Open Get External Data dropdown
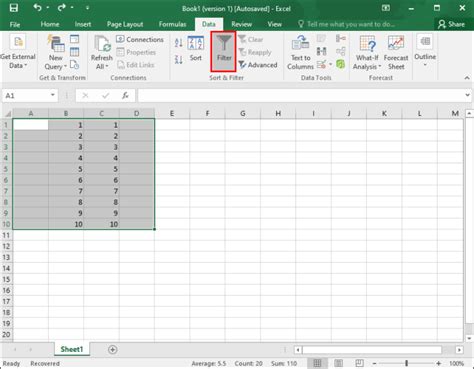Image resolution: width=474 pixels, height=369 pixels. point(18,52)
